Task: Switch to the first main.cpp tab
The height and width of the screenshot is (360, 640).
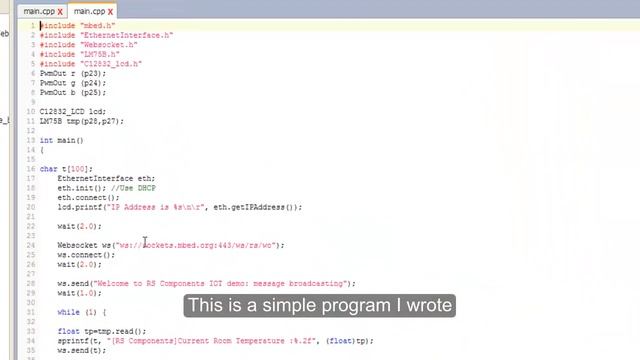Action: tap(39, 11)
